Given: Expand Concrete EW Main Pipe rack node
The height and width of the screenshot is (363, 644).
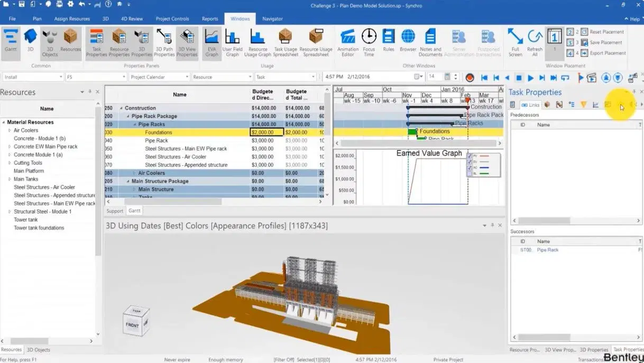Looking at the screenshot, I should [10, 147].
